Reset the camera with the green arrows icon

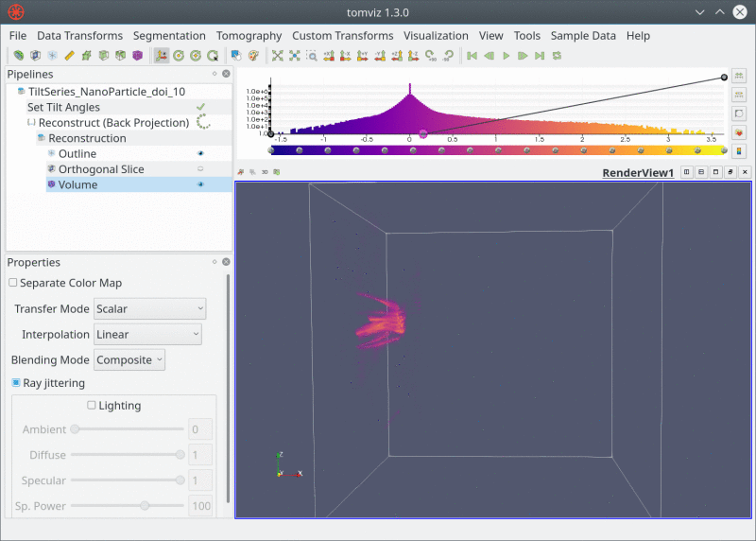(277, 56)
